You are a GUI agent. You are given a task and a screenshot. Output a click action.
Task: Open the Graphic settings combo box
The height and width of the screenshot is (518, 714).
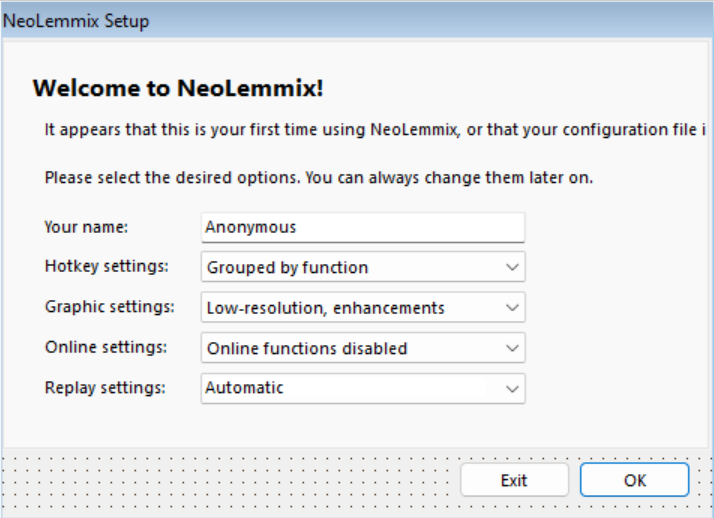tap(362, 308)
